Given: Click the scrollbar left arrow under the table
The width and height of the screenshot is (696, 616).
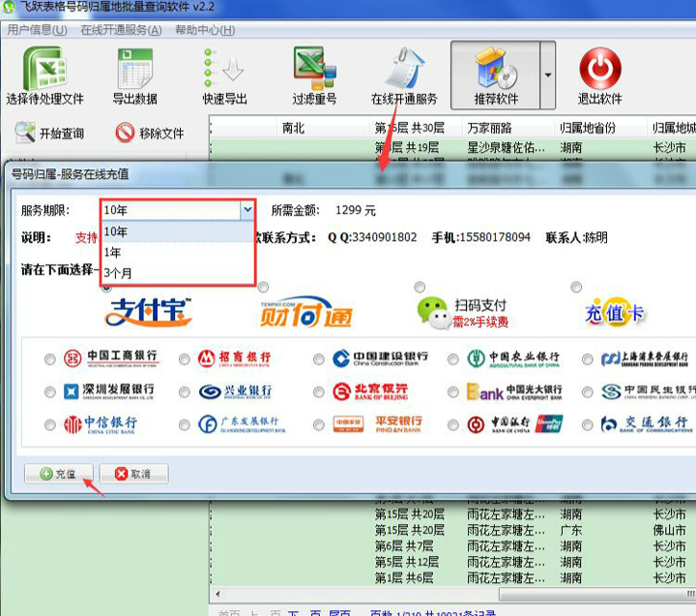Looking at the screenshot, I should [x=217, y=594].
